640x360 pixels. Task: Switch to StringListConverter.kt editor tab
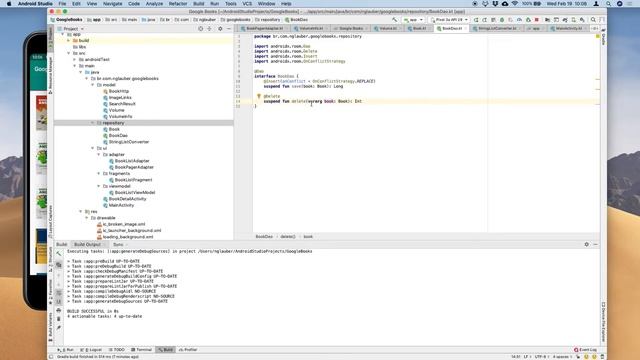pyautogui.click(x=497, y=29)
